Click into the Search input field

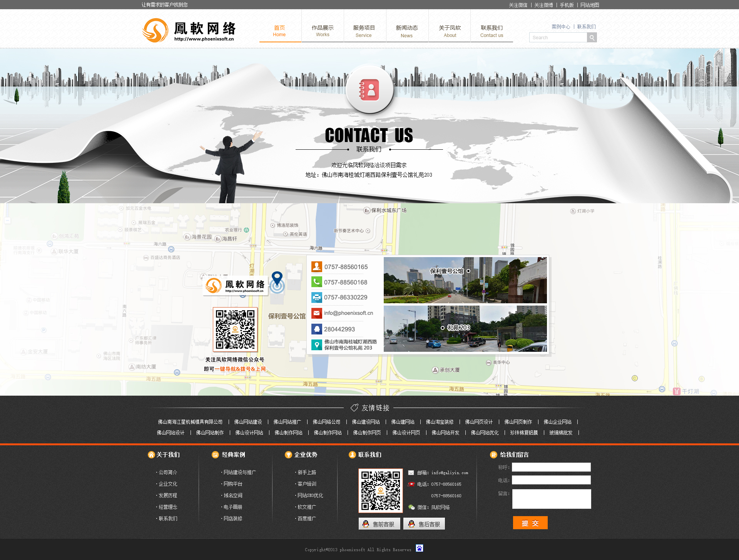(x=558, y=37)
